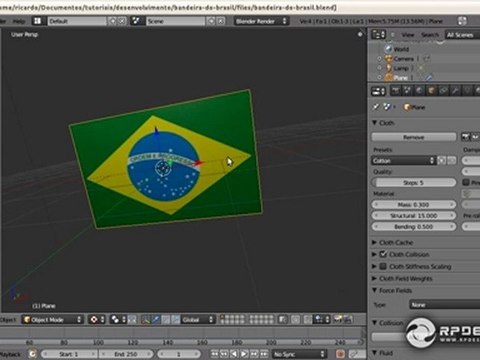Toggle the timeline preview range clock button
The width and height of the screenshot is (480, 360).
(32, 354)
